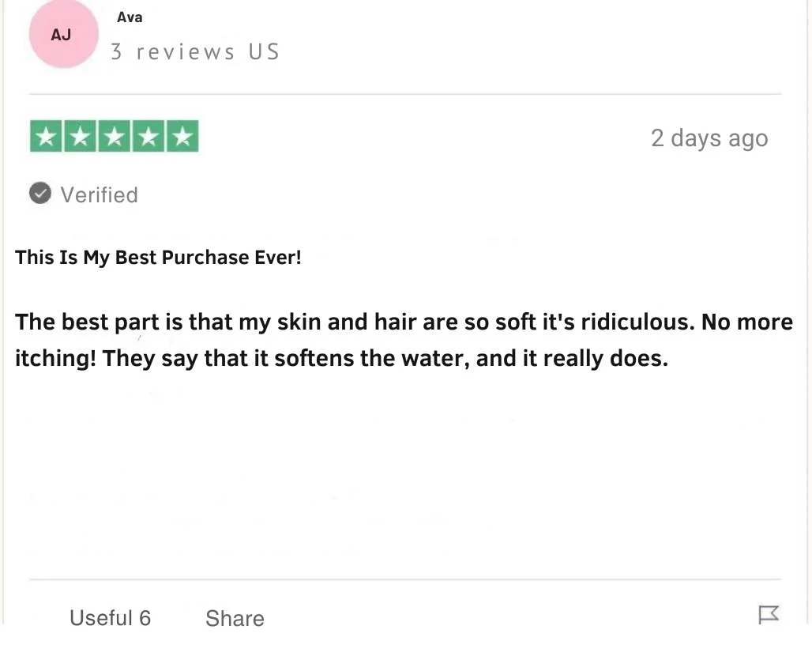The image size is (812, 656).
Task: Click the pink AJ avatar circle
Action: (64, 34)
